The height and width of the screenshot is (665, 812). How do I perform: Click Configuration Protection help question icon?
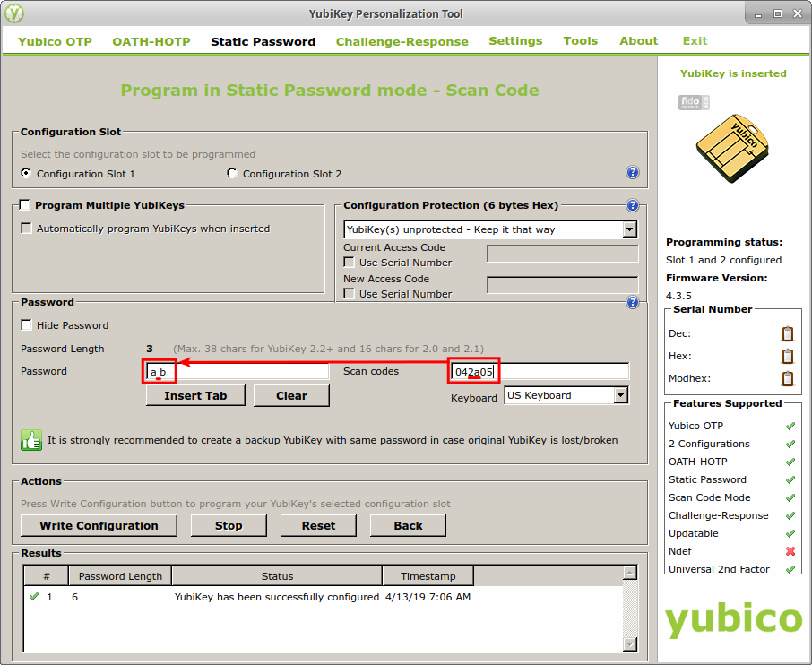click(x=632, y=205)
